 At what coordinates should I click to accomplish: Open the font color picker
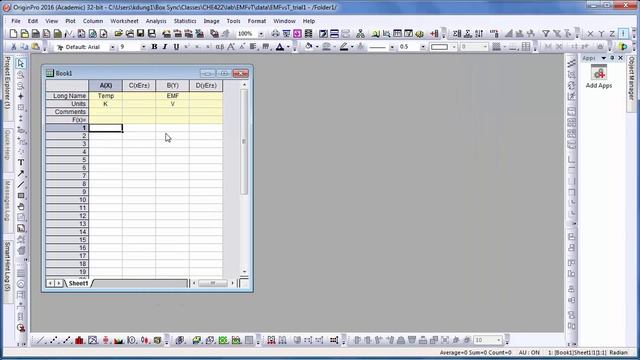click(280, 47)
